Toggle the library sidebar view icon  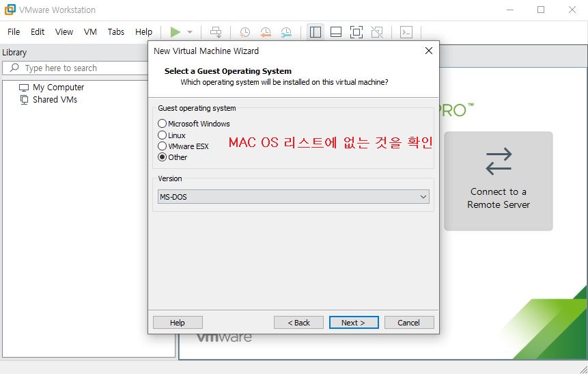(316, 32)
